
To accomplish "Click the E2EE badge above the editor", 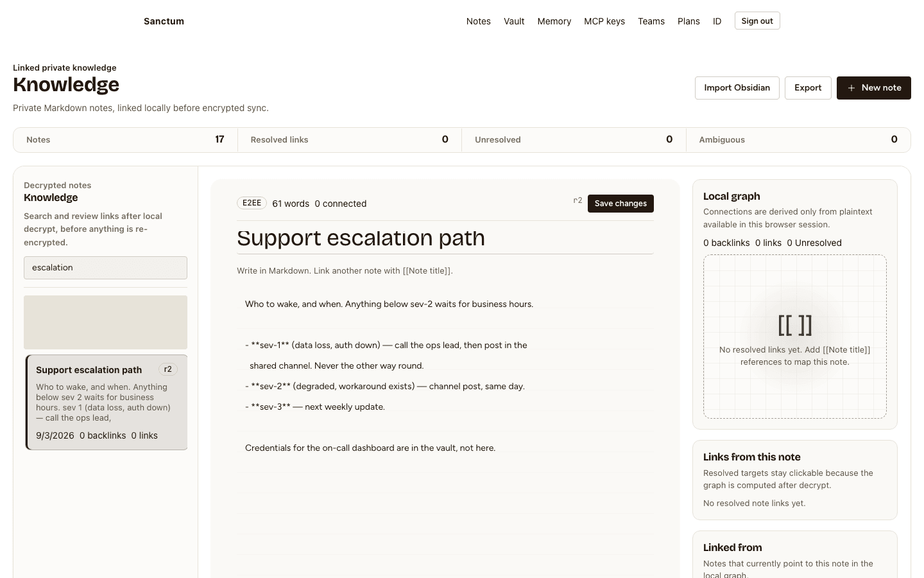I will point(252,203).
